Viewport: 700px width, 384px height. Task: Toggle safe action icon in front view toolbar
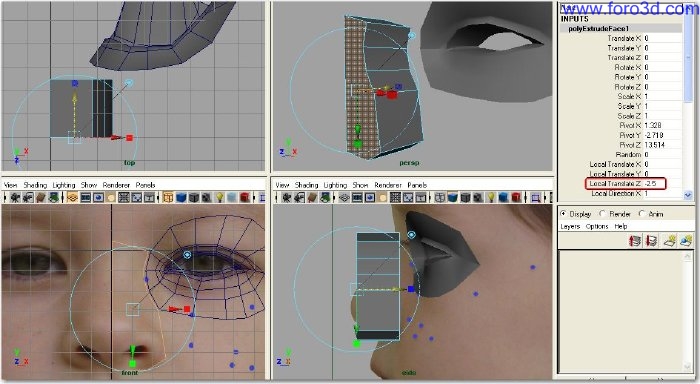[137, 197]
